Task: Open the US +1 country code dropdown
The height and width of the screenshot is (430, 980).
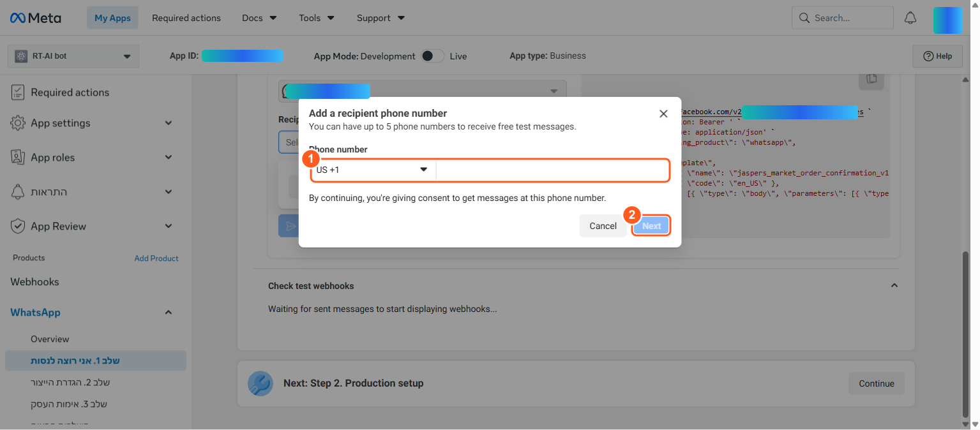Action: point(373,170)
